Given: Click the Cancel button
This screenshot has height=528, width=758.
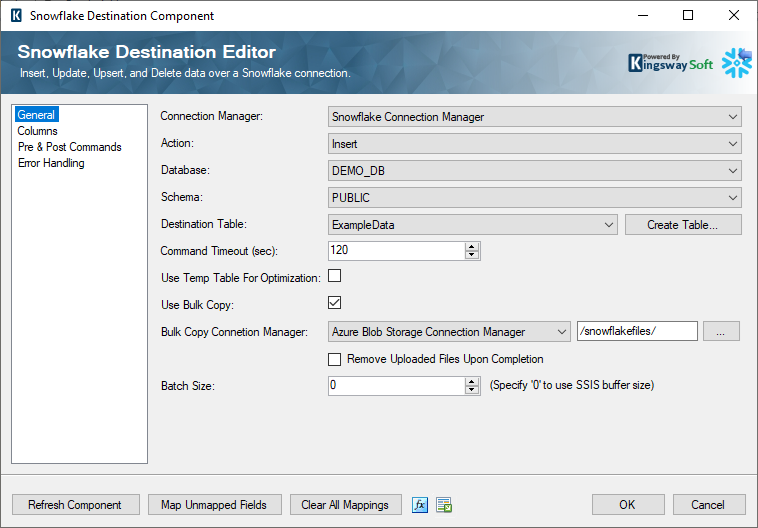Looking at the screenshot, I should [708, 505].
